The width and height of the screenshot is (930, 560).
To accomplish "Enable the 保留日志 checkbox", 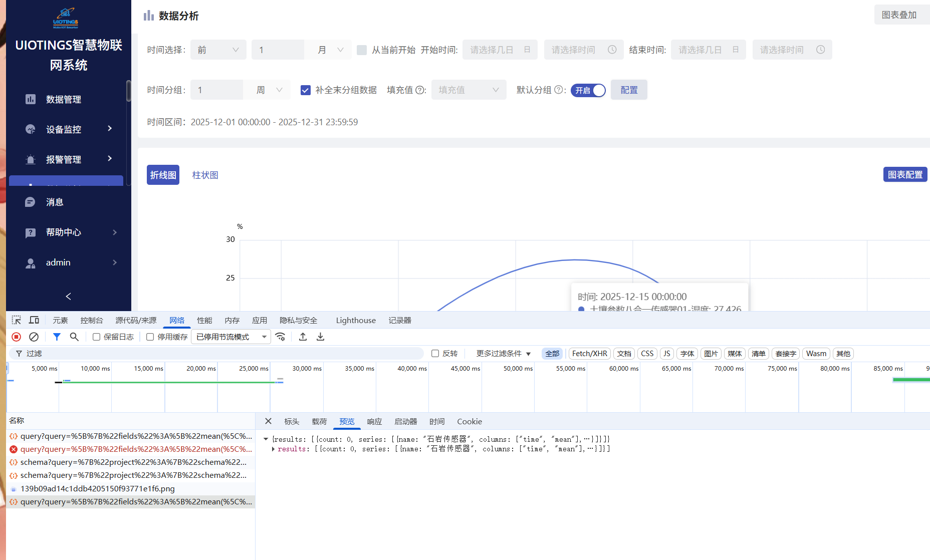I will click(x=97, y=337).
